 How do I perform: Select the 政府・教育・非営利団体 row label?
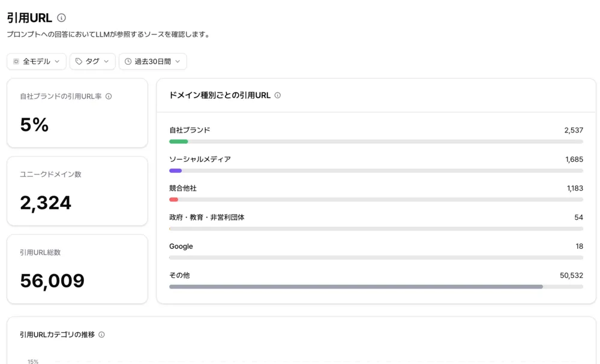click(206, 217)
